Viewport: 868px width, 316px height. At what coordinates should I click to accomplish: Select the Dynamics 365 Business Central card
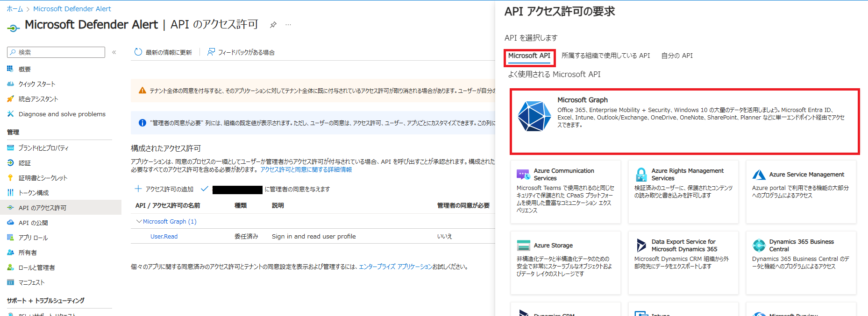click(801, 263)
